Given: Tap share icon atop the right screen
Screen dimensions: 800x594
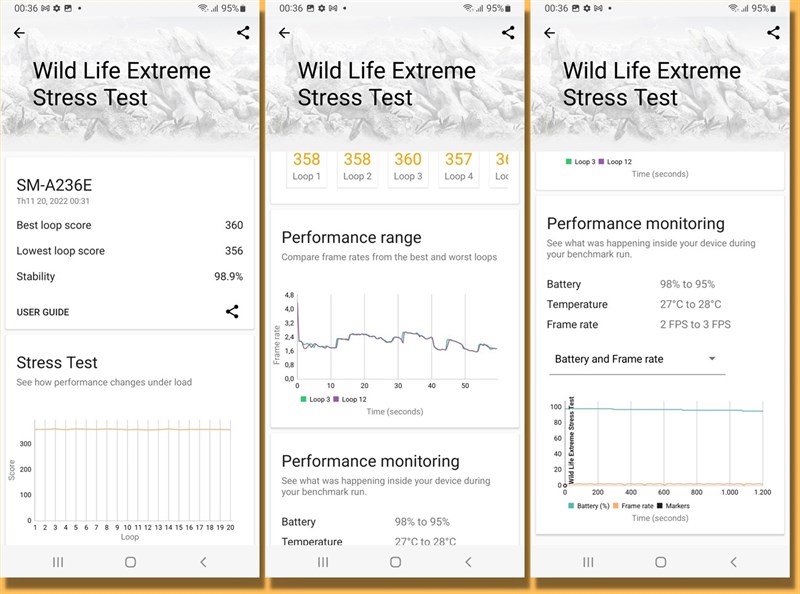Looking at the screenshot, I should pos(773,33).
